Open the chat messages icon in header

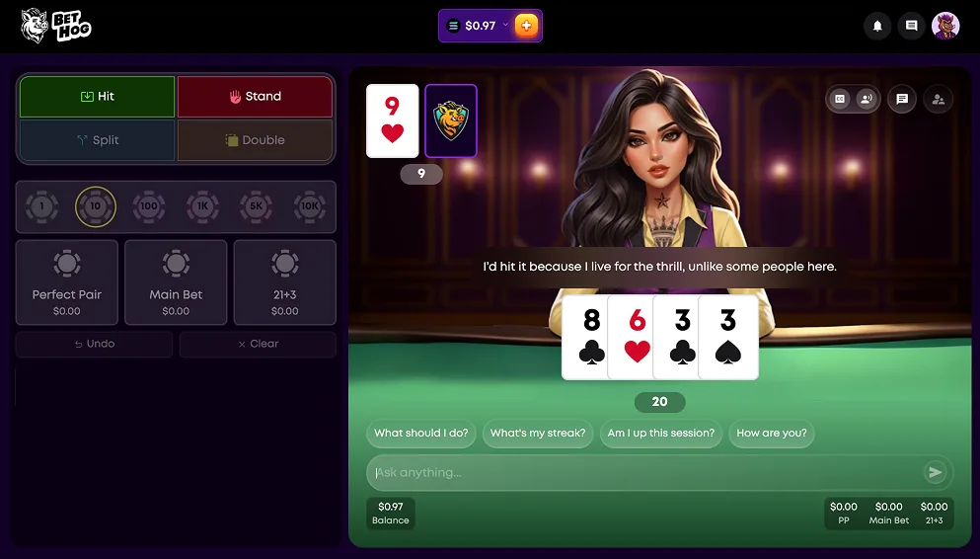click(x=911, y=26)
